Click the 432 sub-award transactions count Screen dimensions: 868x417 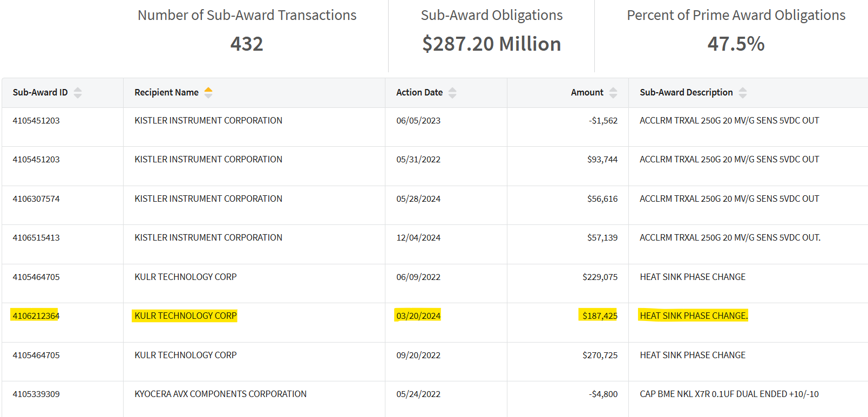[x=247, y=44]
